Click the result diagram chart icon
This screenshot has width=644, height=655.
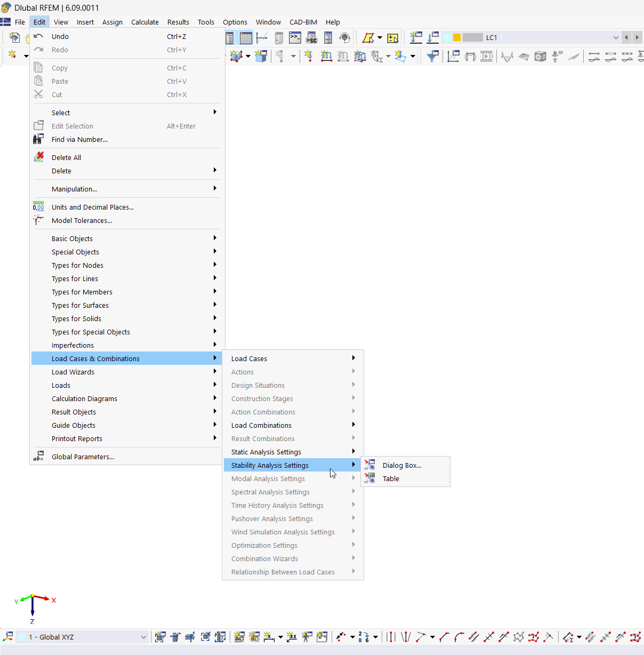point(453,56)
